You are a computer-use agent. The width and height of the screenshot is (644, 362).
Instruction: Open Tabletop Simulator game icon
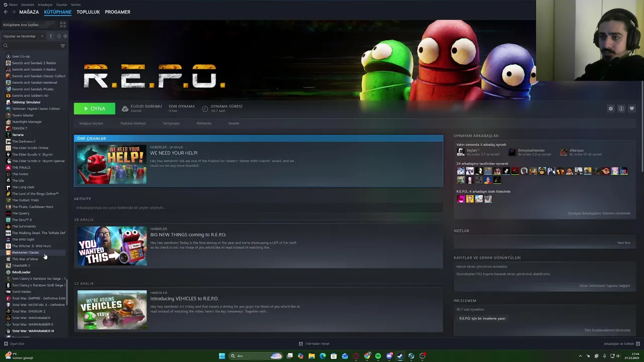click(8, 102)
